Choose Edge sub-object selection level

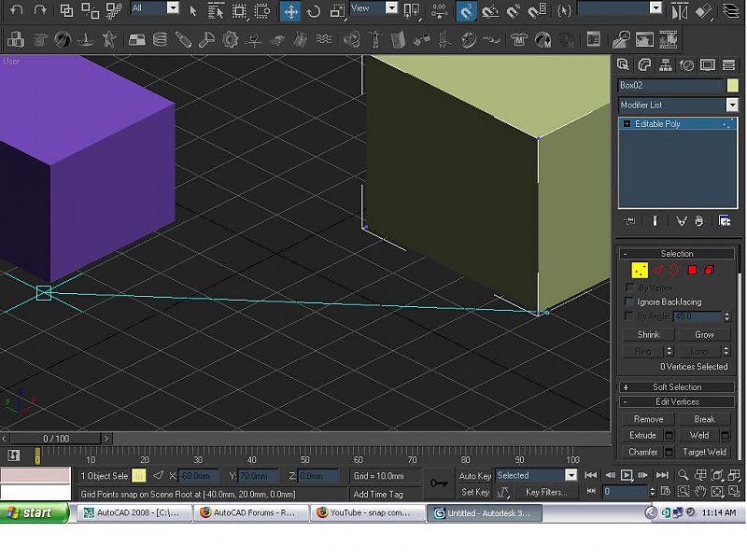click(x=656, y=270)
